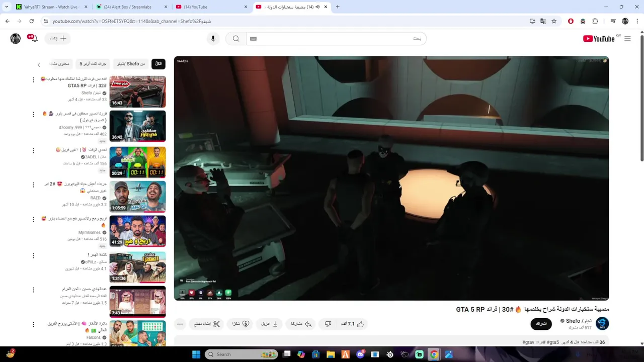Open a new browser tab

point(338,7)
